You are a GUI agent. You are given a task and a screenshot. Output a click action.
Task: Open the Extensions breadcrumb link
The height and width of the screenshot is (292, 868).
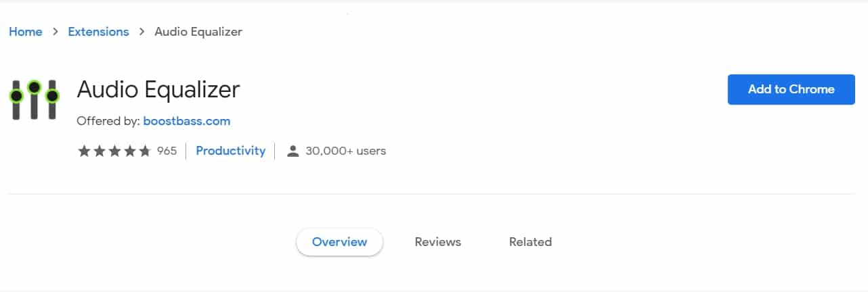tap(98, 32)
